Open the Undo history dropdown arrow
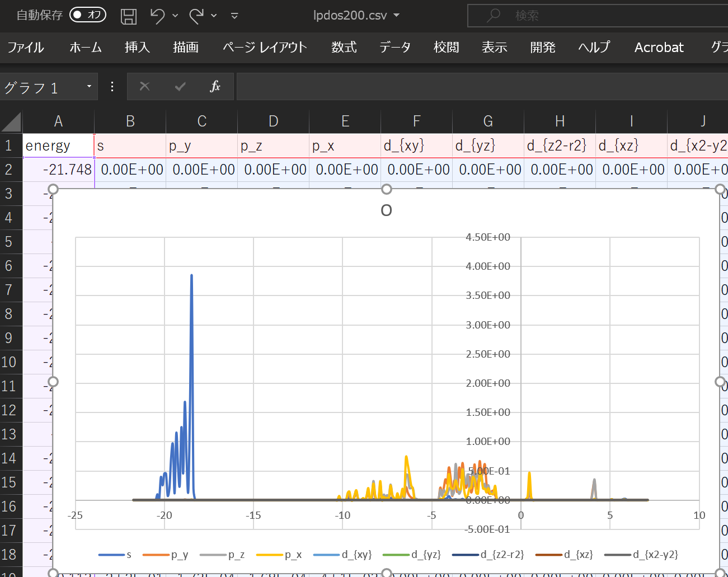The height and width of the screenshot is (577, 728). (175, 16)
